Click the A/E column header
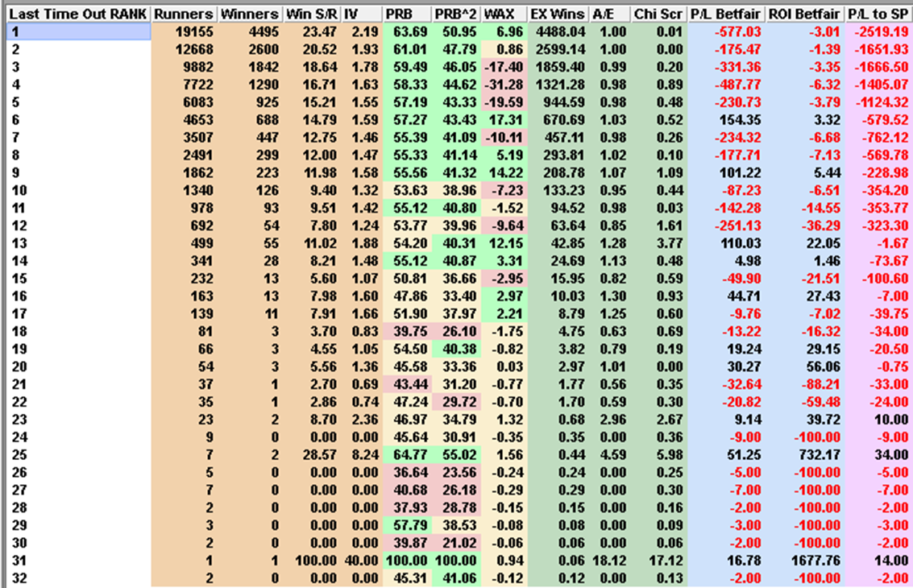The width and height of the screenshot is (913, 588). pyautogui.click(x=610, y=14)
